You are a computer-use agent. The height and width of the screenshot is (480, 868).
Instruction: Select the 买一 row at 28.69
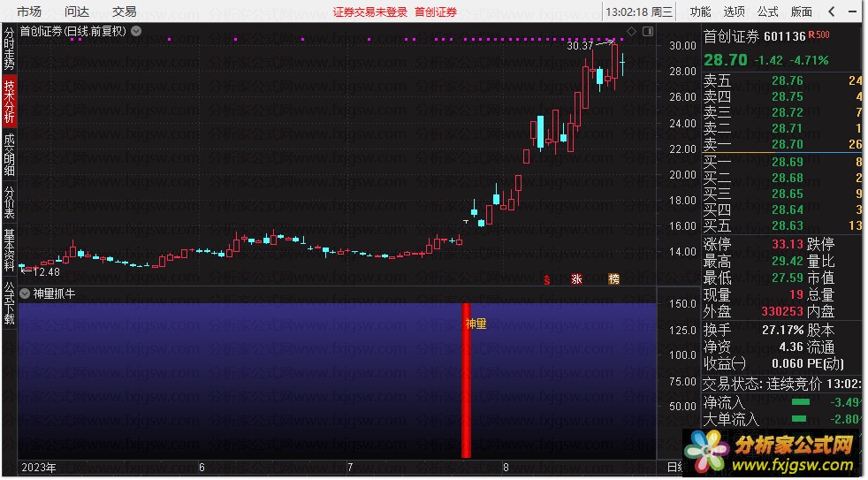coord(782,162)
